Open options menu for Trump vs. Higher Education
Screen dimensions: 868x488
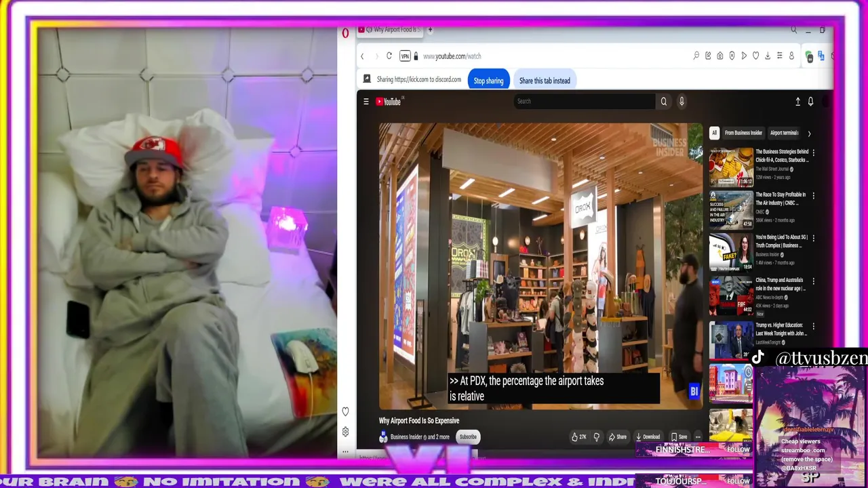[x=814, y=325]
